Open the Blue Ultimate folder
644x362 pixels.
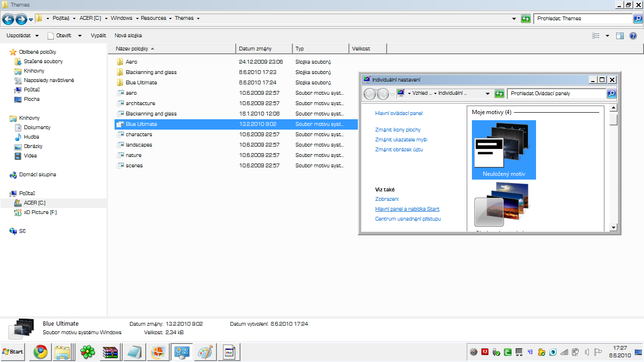click(141, 83)
